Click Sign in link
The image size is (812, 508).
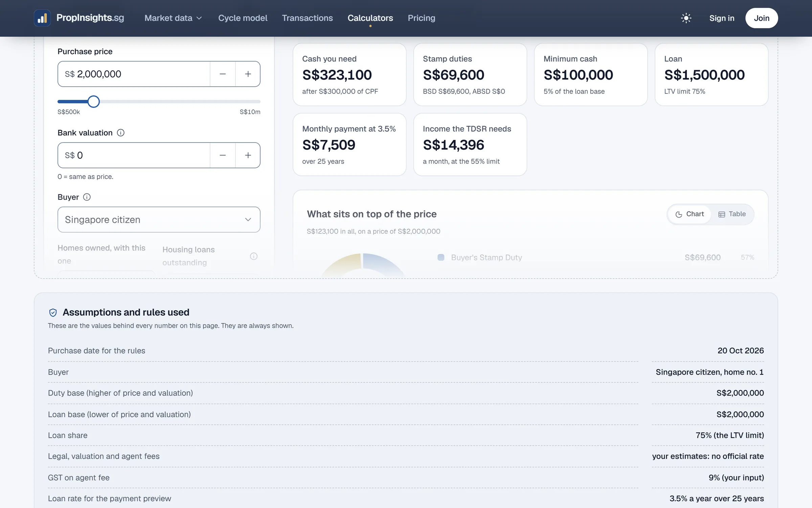(722, 18)
